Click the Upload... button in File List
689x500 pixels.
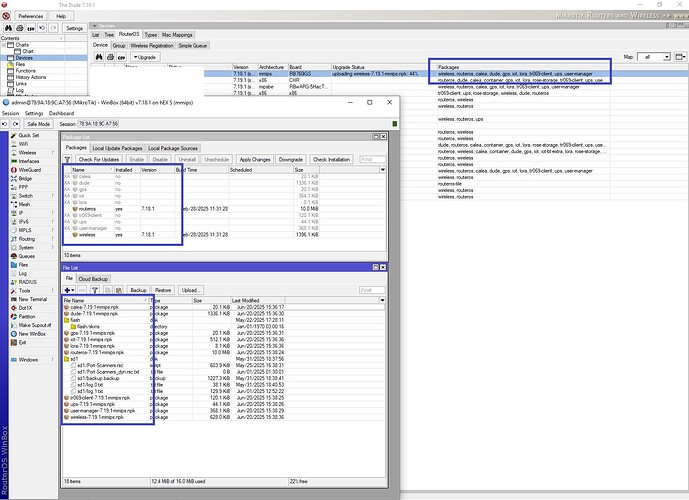click(x=191, y=289)
